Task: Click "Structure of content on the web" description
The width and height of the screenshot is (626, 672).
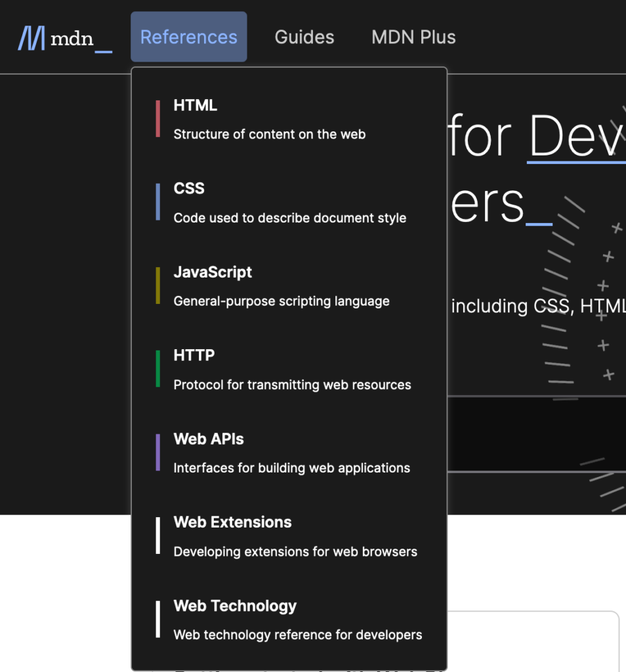Action: tap(269, 135)
